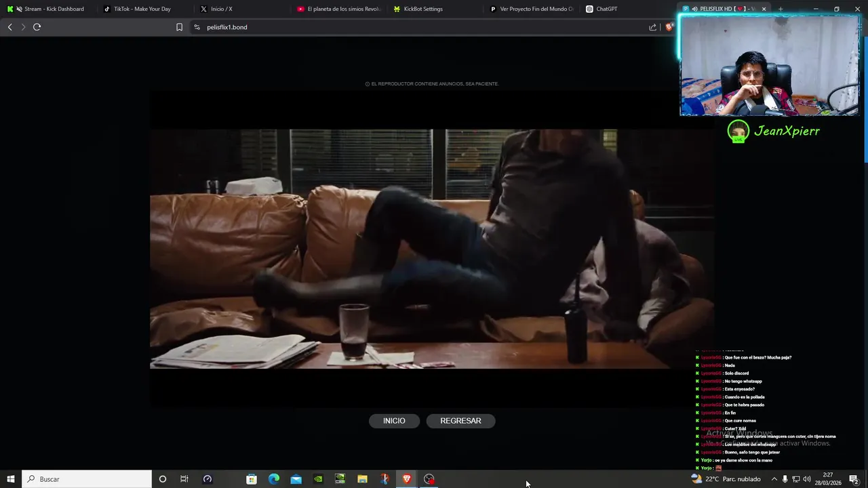Go back with the browser back arrow

(x=9, y=27)
